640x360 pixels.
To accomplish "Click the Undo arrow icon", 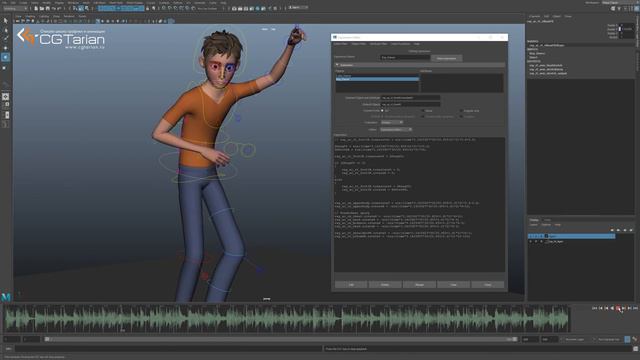I will [53, 8].
